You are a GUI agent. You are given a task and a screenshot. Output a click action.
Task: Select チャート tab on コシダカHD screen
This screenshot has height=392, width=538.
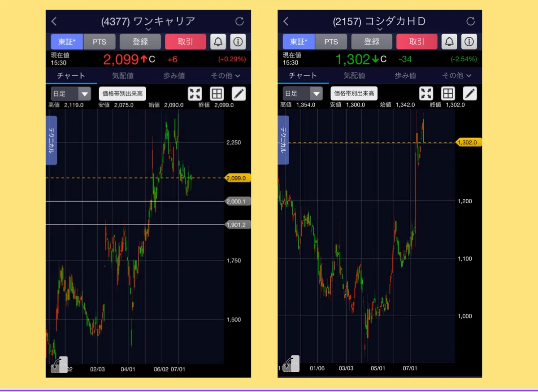coord(303,76)
